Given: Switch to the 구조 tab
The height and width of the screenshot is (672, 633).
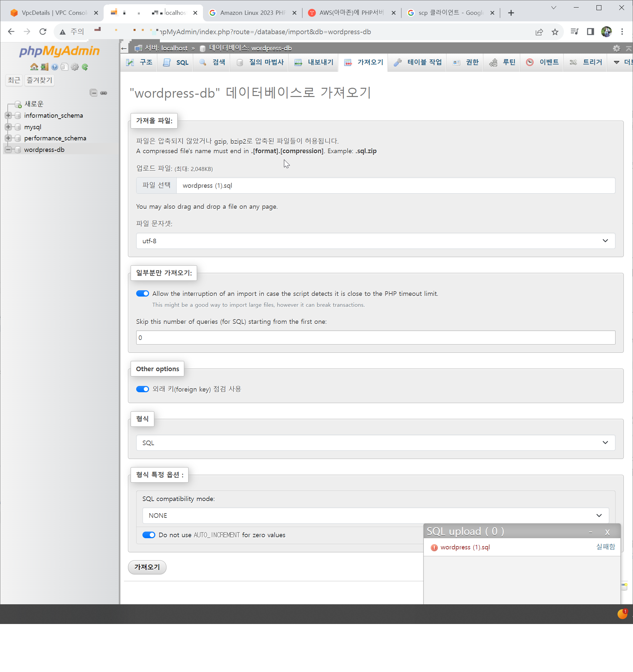Looking at the screenshot, I should [139, 62].
